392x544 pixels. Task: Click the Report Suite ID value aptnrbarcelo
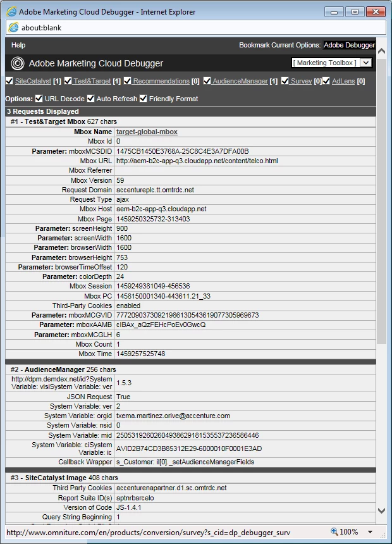click(135, 498)
